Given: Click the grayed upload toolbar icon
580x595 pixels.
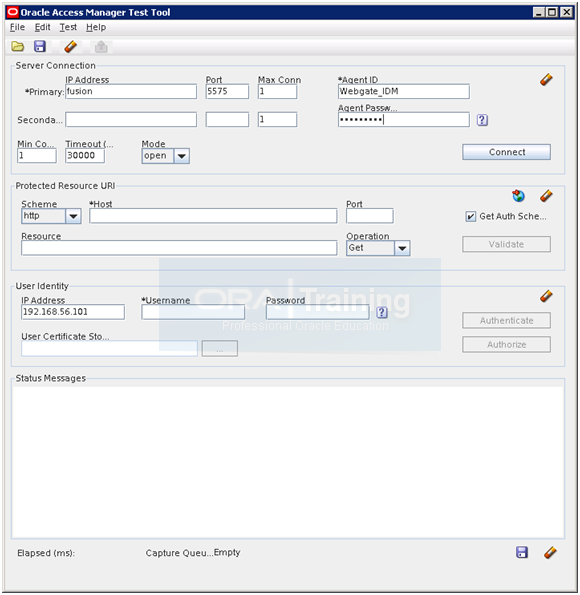Looking at the screenshot, I should (101, 47).
